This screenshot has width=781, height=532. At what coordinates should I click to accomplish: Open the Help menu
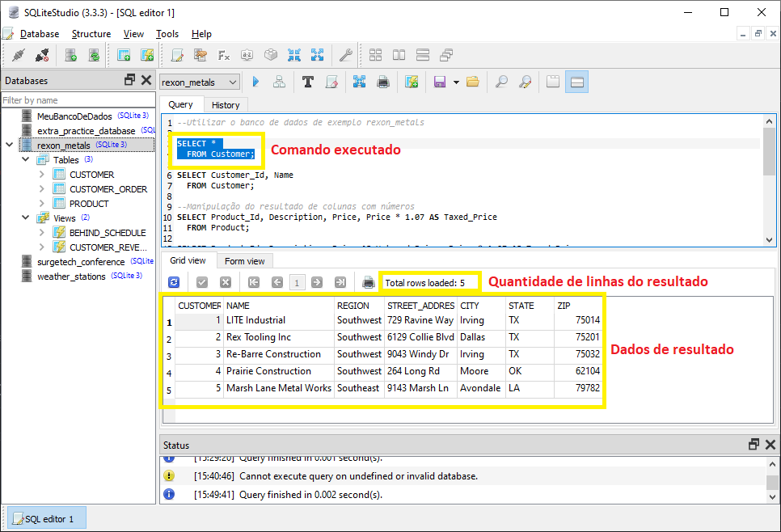pyautogui.click(x=202, y=34)
